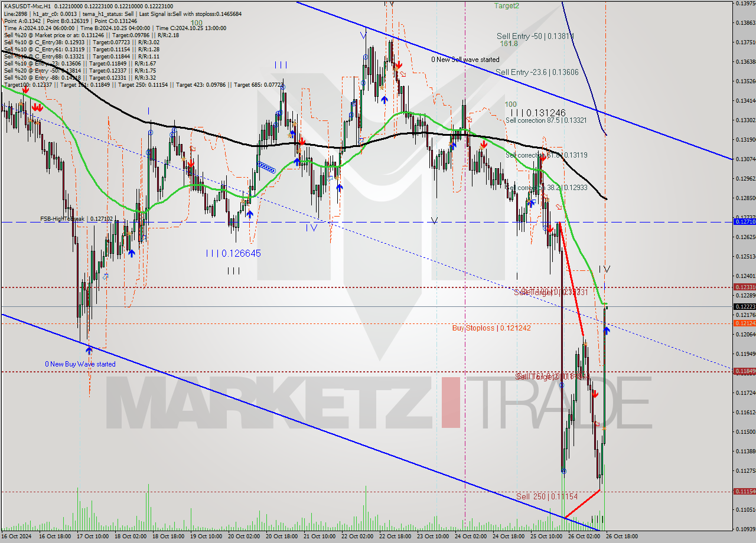Click the '20 Oct 02:00' time axis label
756x543 pixels.
coord(244,537)
